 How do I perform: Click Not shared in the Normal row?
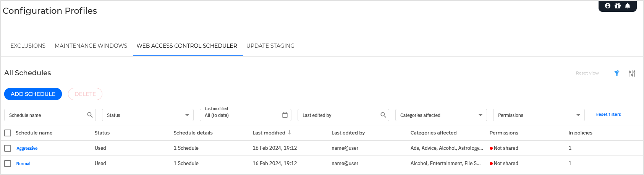[506, 163]
